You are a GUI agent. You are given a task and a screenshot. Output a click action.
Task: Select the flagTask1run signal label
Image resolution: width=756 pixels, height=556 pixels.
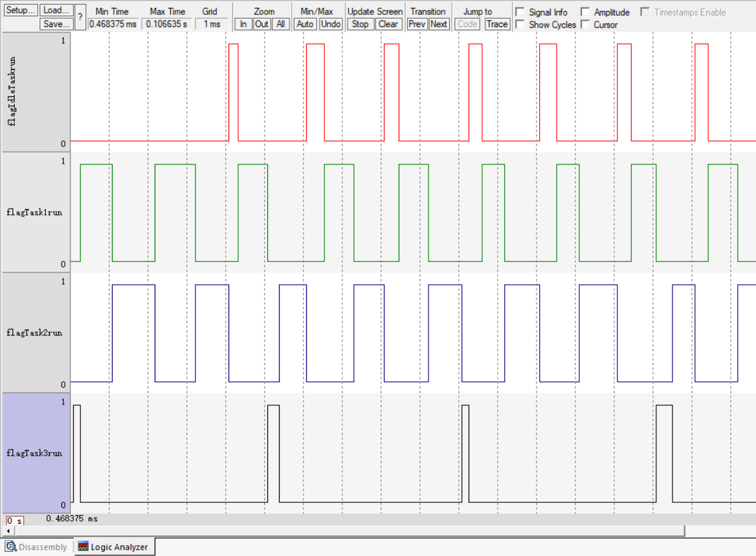(x=36, y=212)
